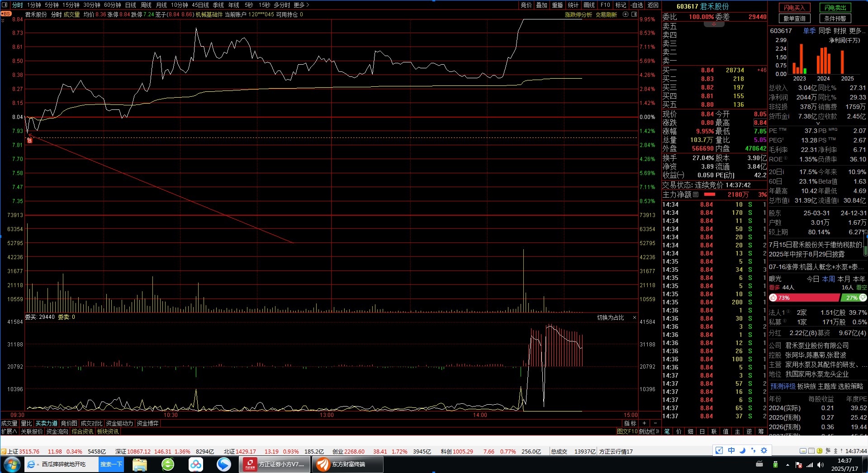Click the green 27% bearish sentiment bar
This screenshot has height=473, width=868.
tap(854, 298)
